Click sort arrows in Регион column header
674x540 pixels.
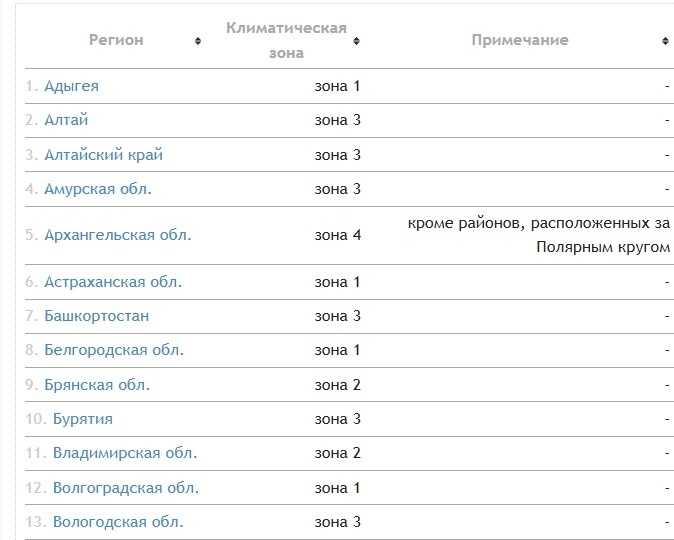(198, 41)
